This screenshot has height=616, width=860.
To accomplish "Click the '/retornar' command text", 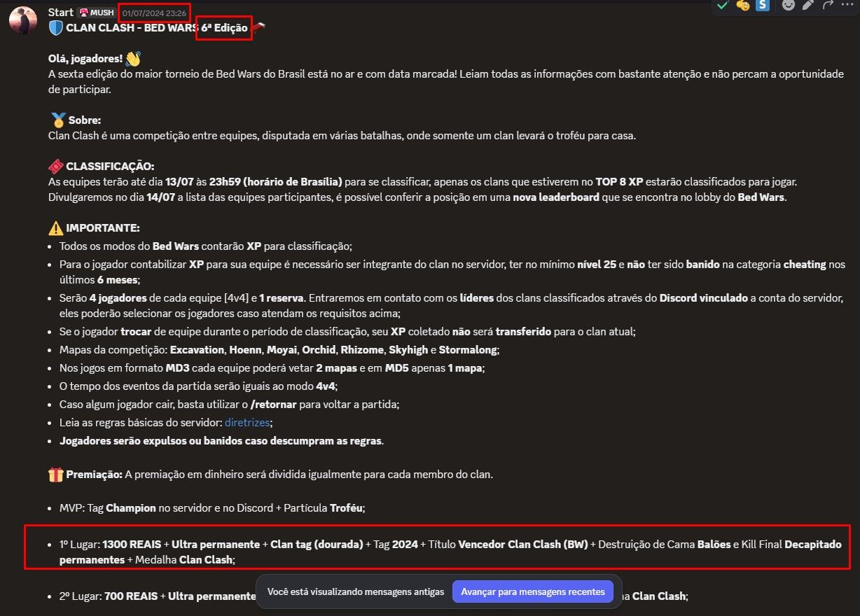I will [x=273, y=404].
